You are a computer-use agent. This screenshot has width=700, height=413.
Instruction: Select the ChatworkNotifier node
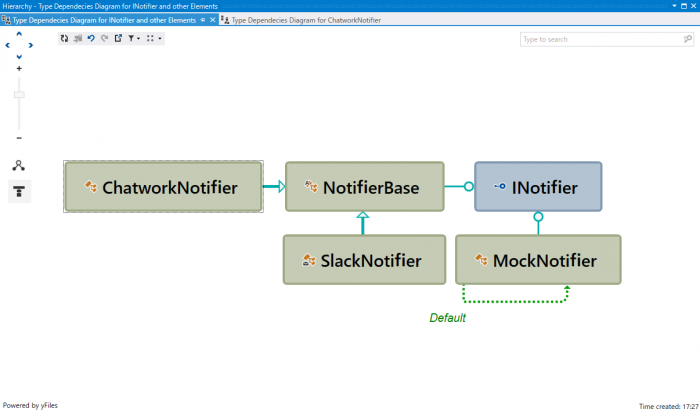163,187
